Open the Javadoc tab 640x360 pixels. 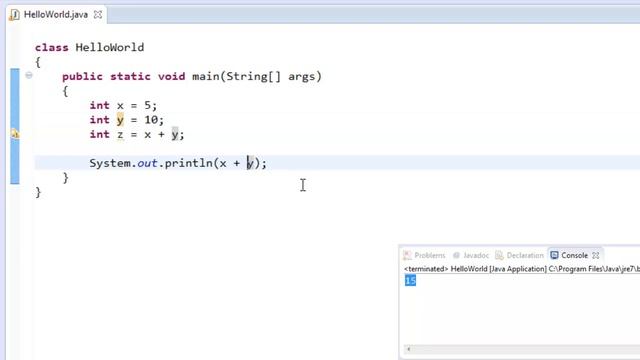pyautogui.click(x=470, y=255)
